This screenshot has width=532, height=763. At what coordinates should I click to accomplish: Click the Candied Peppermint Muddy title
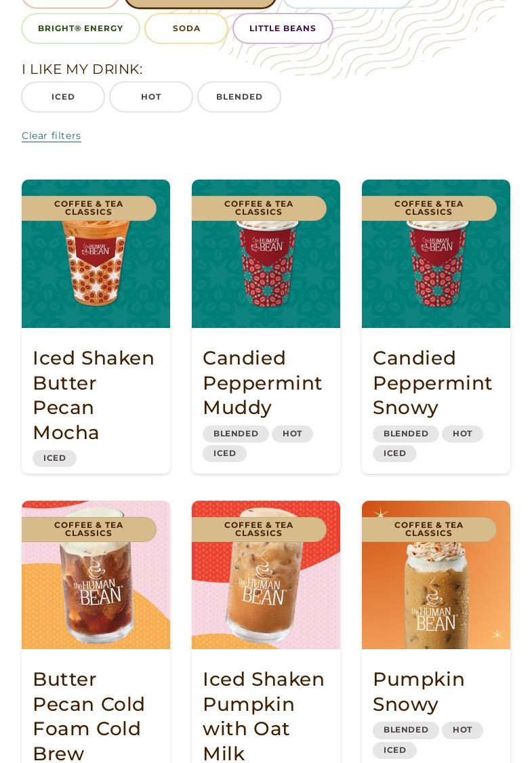coord(262,383)
